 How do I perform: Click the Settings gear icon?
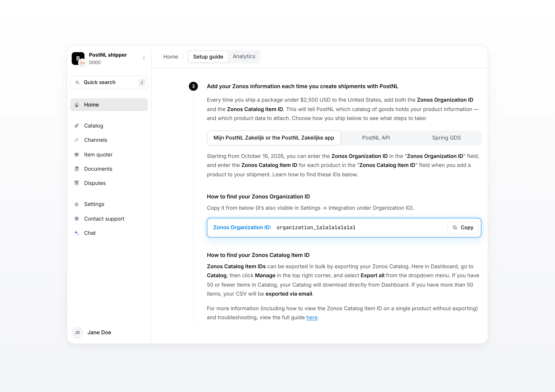[x=77, y=204]
